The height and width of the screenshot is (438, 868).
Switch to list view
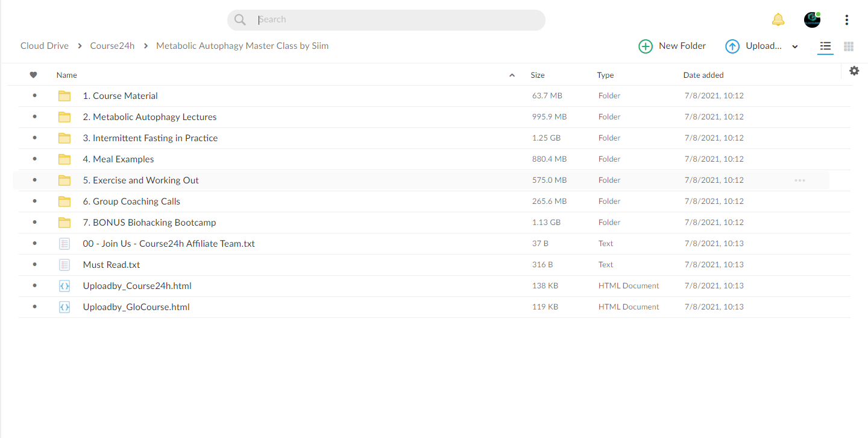(x=825, y=46)
